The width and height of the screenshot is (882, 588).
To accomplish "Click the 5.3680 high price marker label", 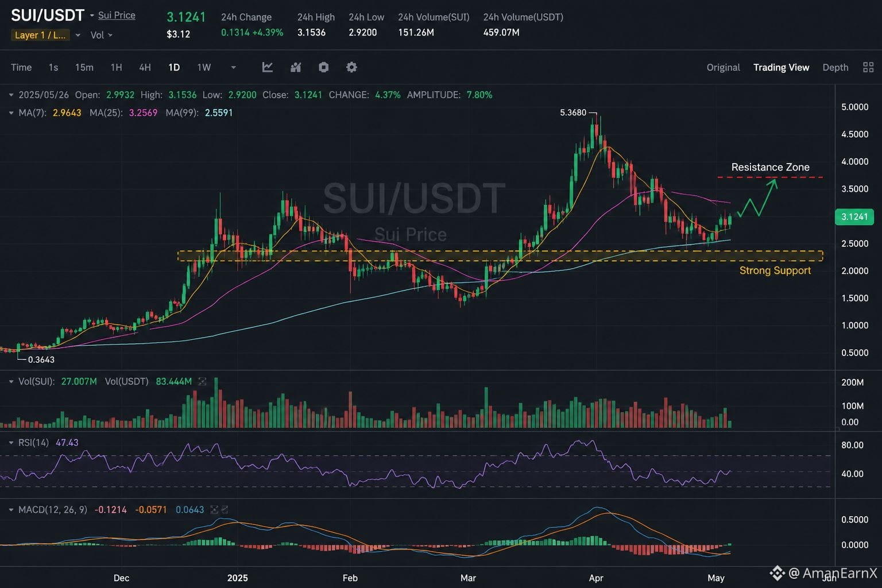I will pyautogui.click(x=573, y=113).
